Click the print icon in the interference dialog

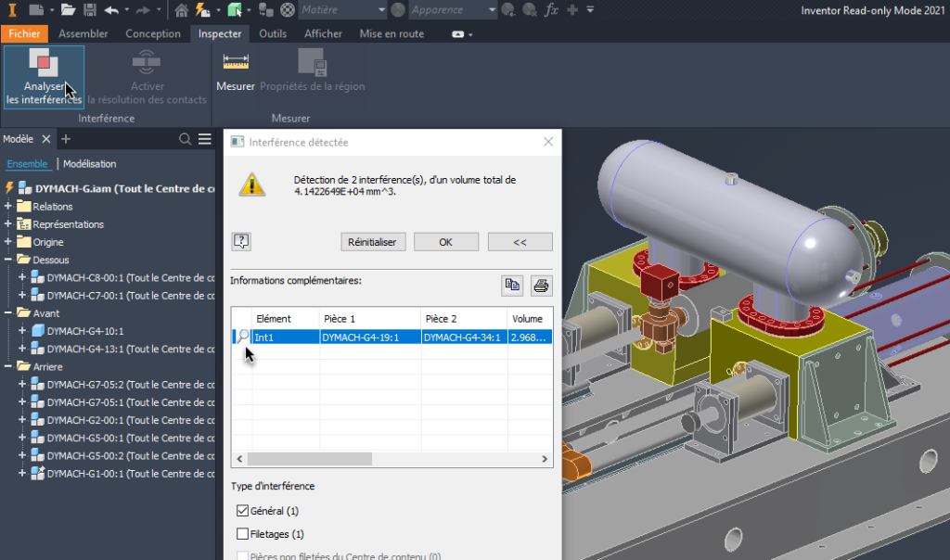click(x=541, y=285)
